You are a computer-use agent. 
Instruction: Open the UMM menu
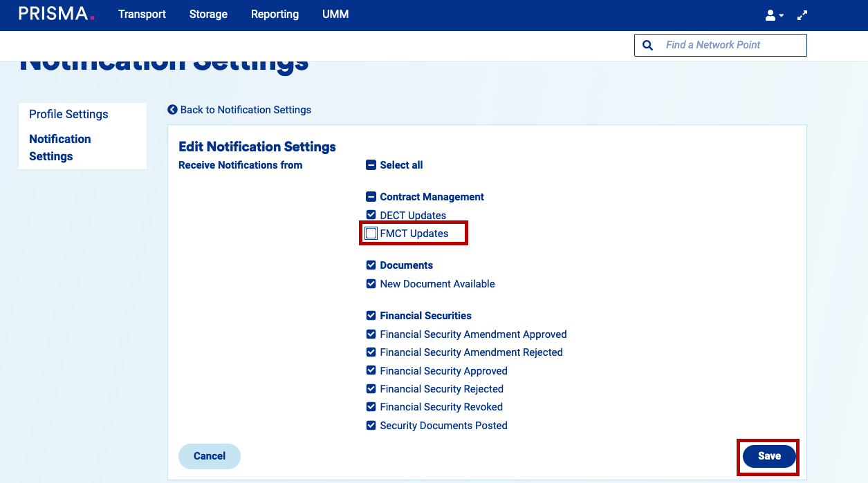pos(335,14)
